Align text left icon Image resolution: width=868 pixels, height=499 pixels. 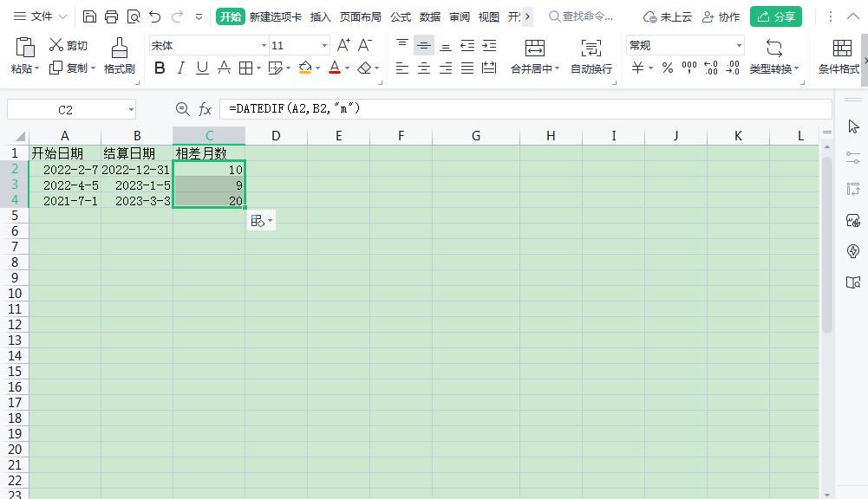click(402, 68)
